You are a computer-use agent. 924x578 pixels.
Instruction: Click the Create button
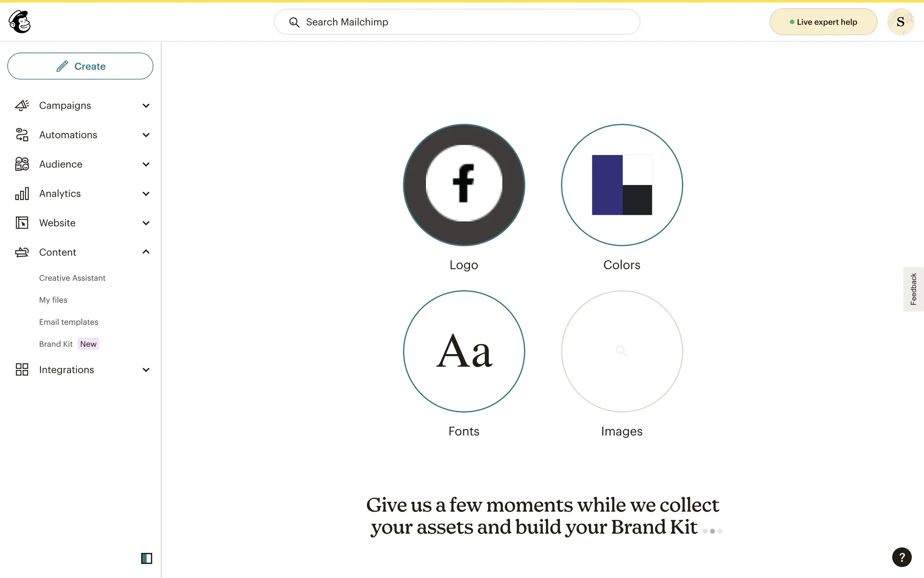click(80, 66)
